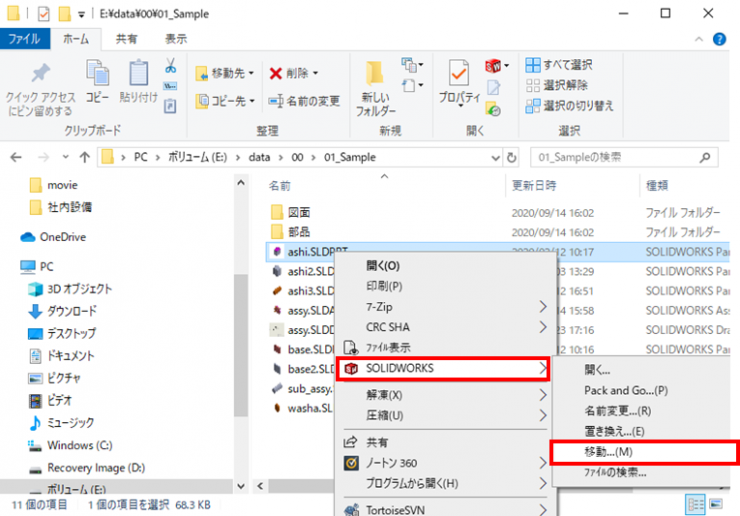Screen dimensions: 740x516
Task: Switch to the View (表示) tab
Action: 176,39
